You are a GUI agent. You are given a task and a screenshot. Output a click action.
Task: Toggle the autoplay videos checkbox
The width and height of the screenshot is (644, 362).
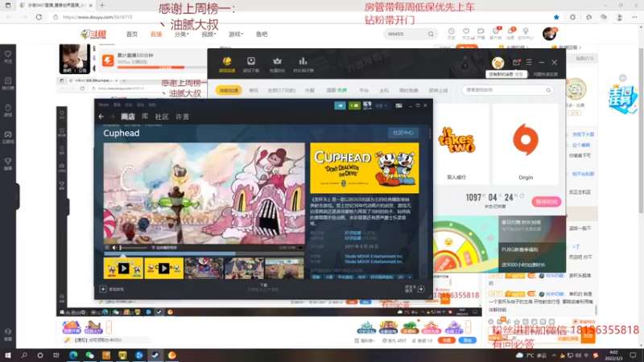point(153,248)
